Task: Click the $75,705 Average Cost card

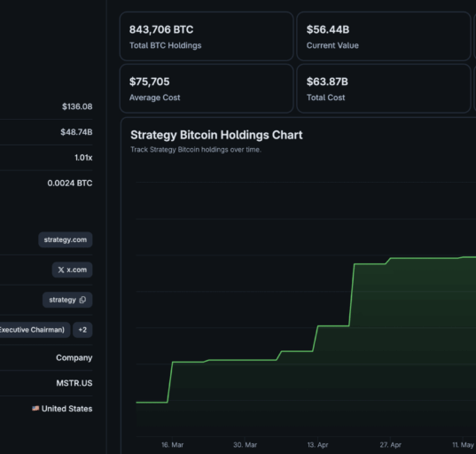Action: [x=207, y=89]
